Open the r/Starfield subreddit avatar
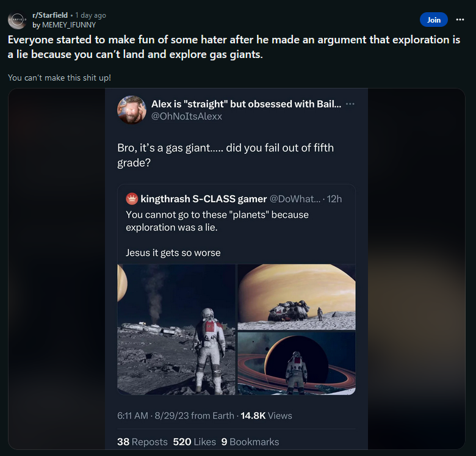The image size is (476, 456). click(x=16, y=20)
